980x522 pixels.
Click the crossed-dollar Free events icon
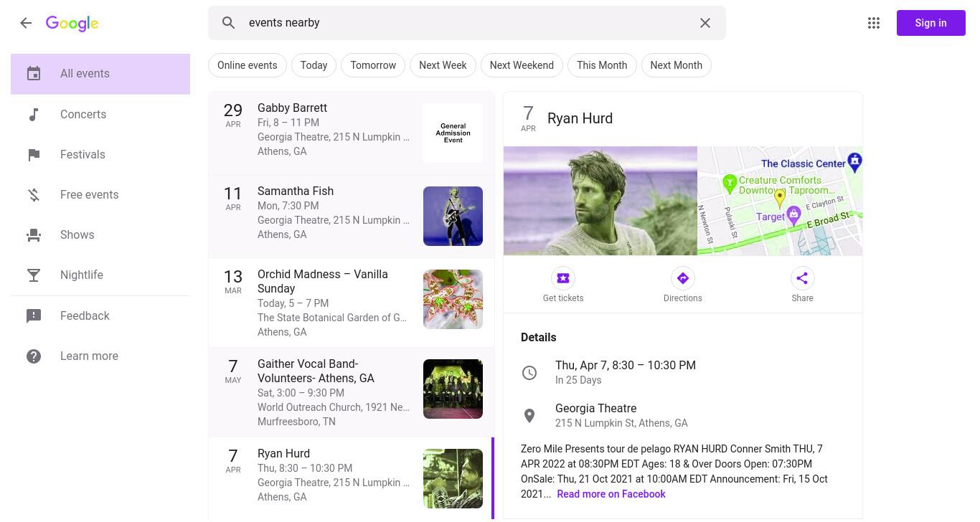[34, 194]
